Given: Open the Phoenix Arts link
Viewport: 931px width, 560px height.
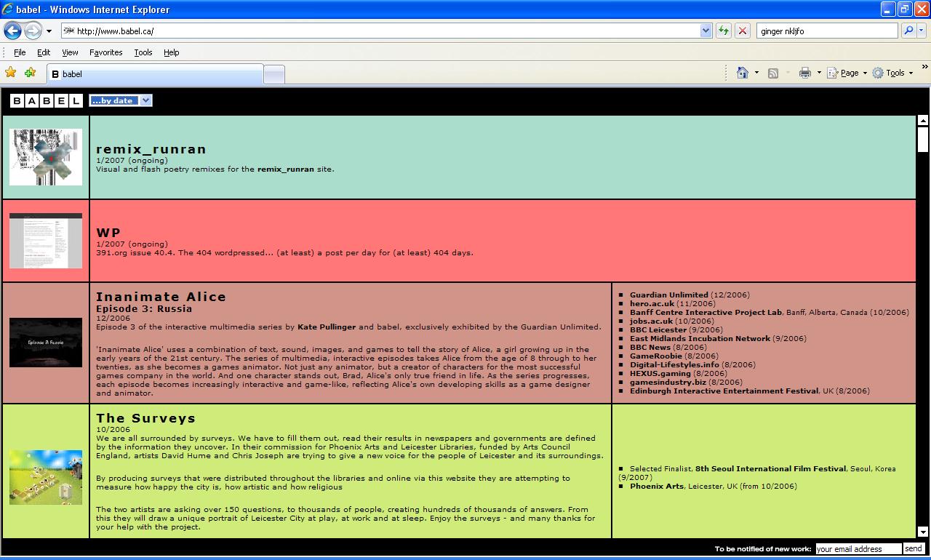Looking at the screenshot, I should click(657, 486).
